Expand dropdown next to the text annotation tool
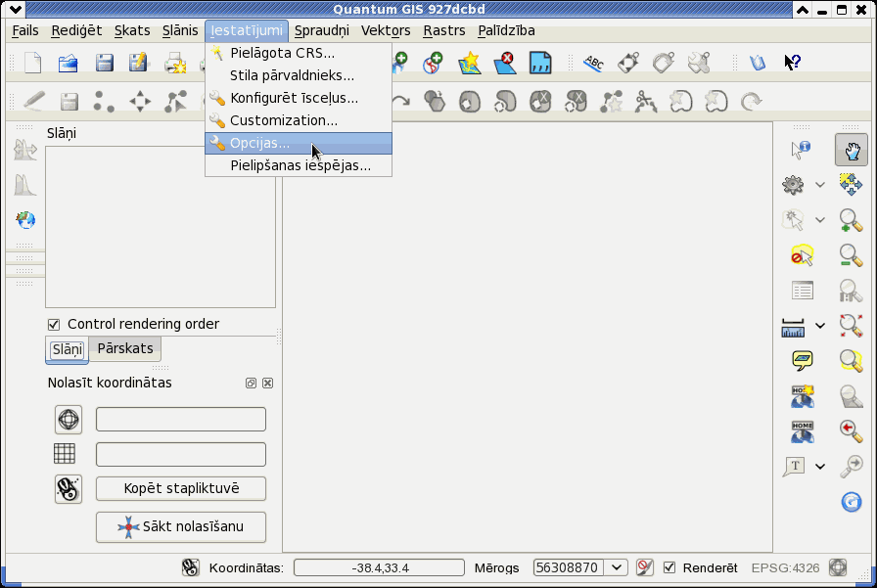Image resolution: width=877 pixels, height=588 pixels. pos(820,466)
